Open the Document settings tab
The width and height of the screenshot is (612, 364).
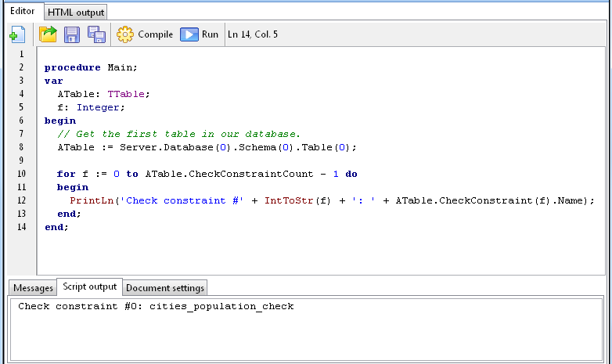[165, 288]
